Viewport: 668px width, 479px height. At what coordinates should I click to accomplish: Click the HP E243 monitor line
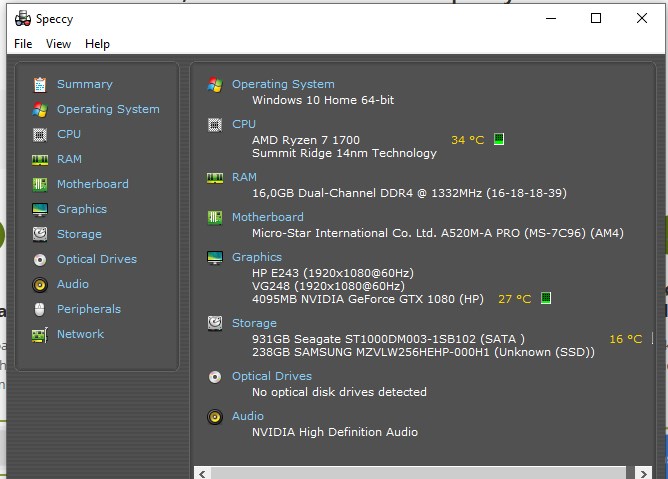(333, 273)
